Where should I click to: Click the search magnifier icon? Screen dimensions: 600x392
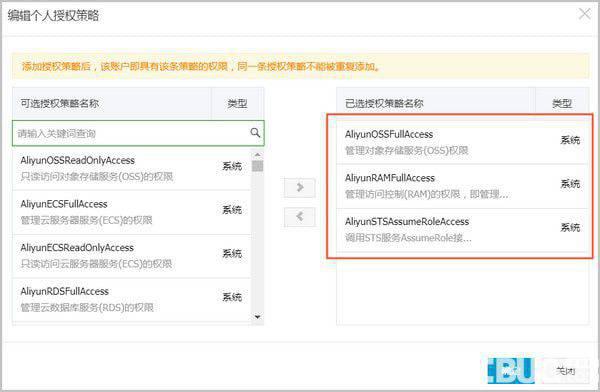(255, 133)
